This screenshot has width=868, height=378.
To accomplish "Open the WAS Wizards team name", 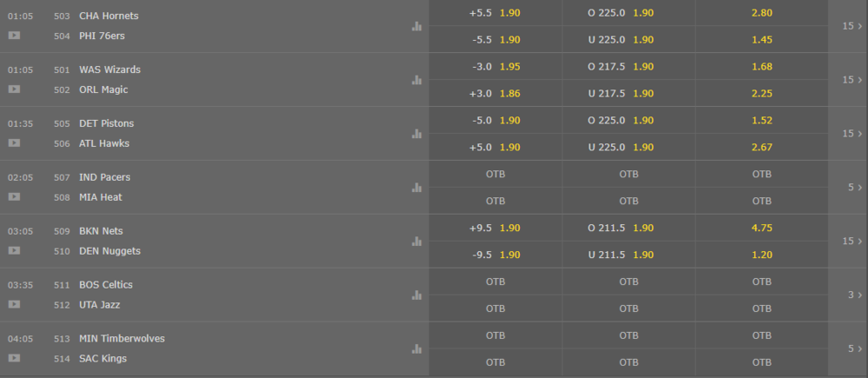I will (x=109, y=70).
